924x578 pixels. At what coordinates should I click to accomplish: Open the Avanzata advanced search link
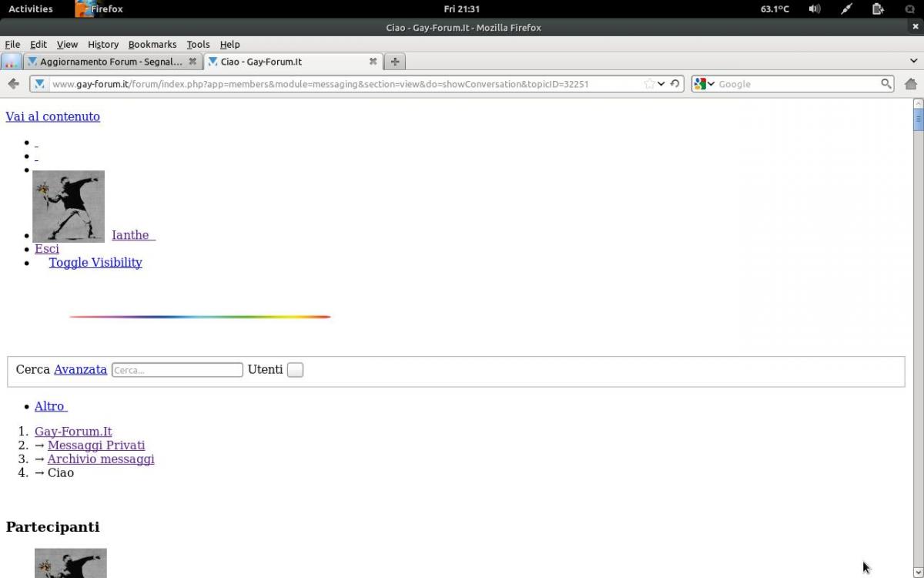click(x=80, y=370)
